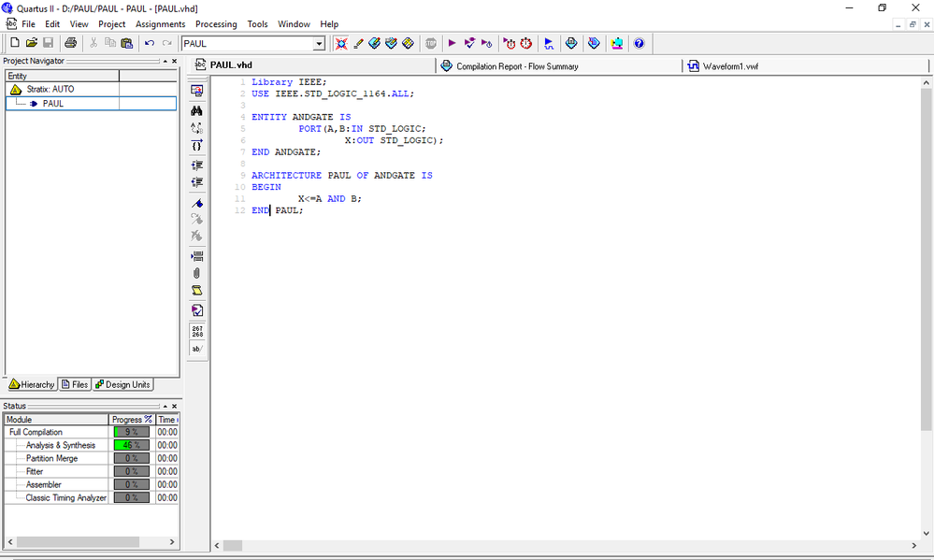Click the Status panel horizontal scrollbar right arrow
The height and width of the screenshot is (560, 934).
(x=172, y=542)
